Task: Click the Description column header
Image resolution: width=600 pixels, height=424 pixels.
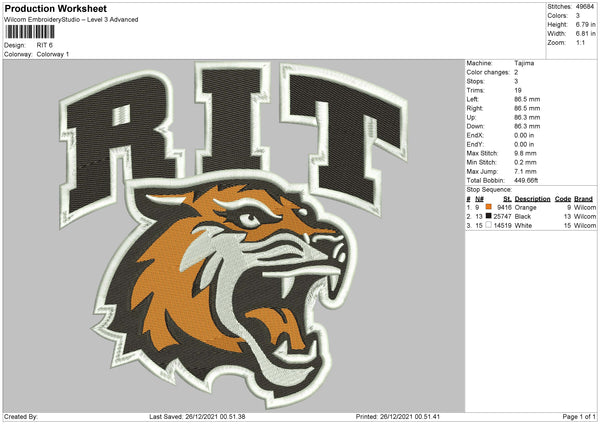Action: click(532, 199)
